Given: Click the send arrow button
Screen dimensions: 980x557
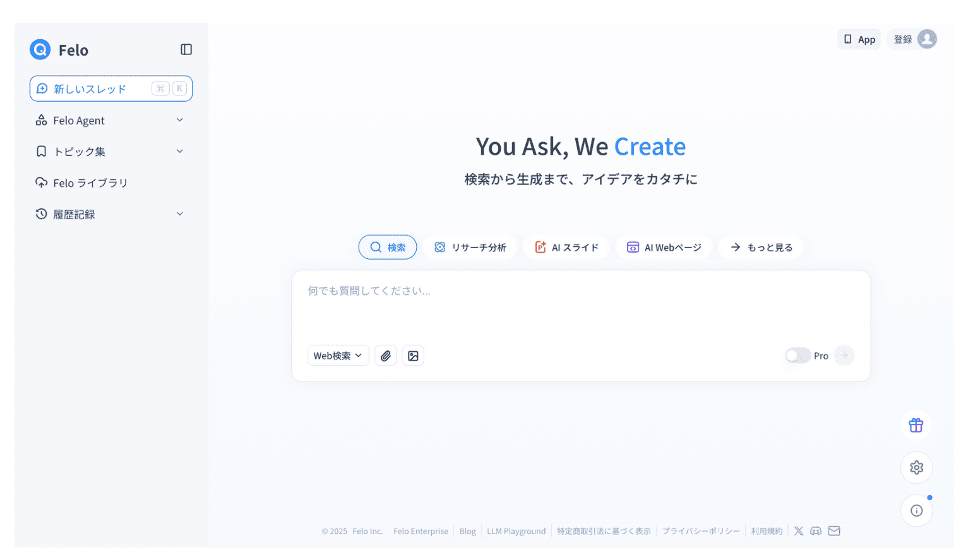Looking at the screenshot, I should [844, 356].
